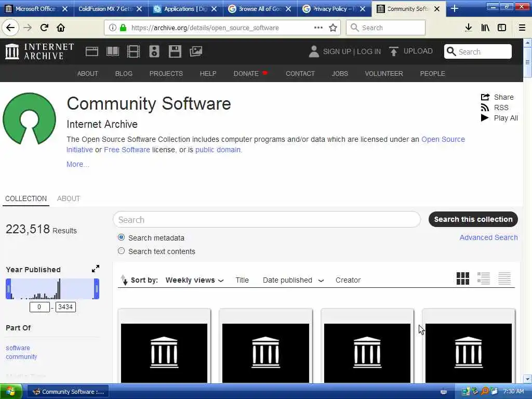Click the page vertical scrollbar thumb
532x399 pixels.
[527, 62]
